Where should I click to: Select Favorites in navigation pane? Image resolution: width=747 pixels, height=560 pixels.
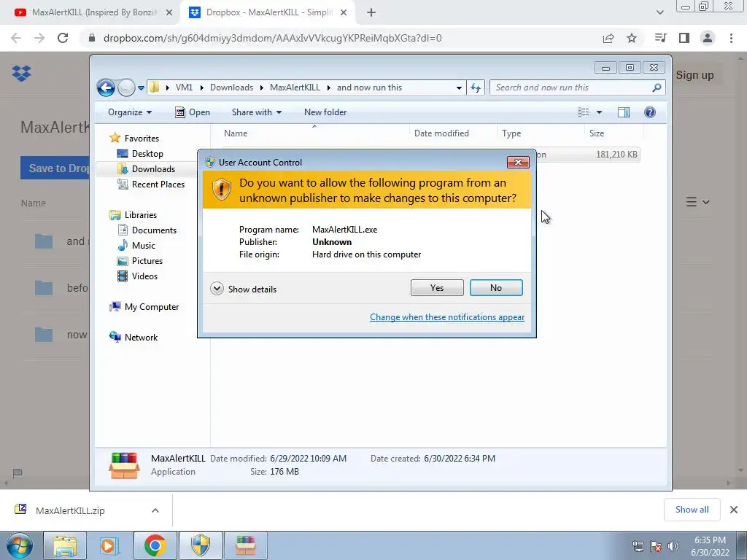click(135, 138)
